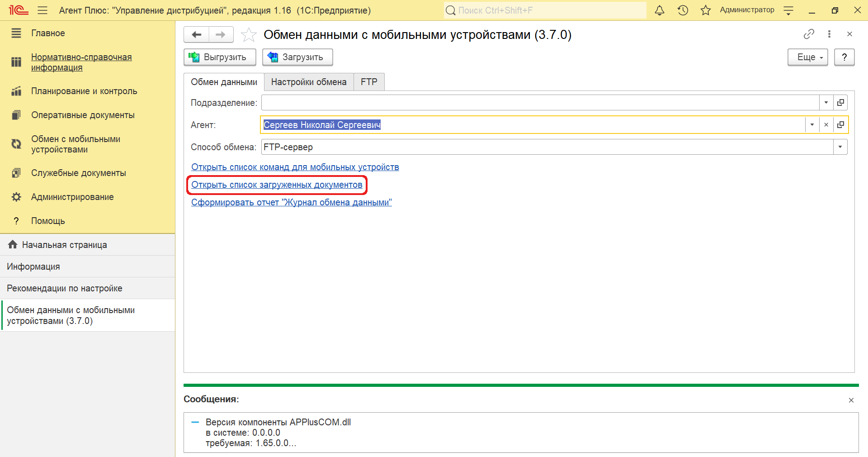The width and height of the screenshot is (868, 457).
Task: Click the Загрузить button
Action: tap(297, 57)
